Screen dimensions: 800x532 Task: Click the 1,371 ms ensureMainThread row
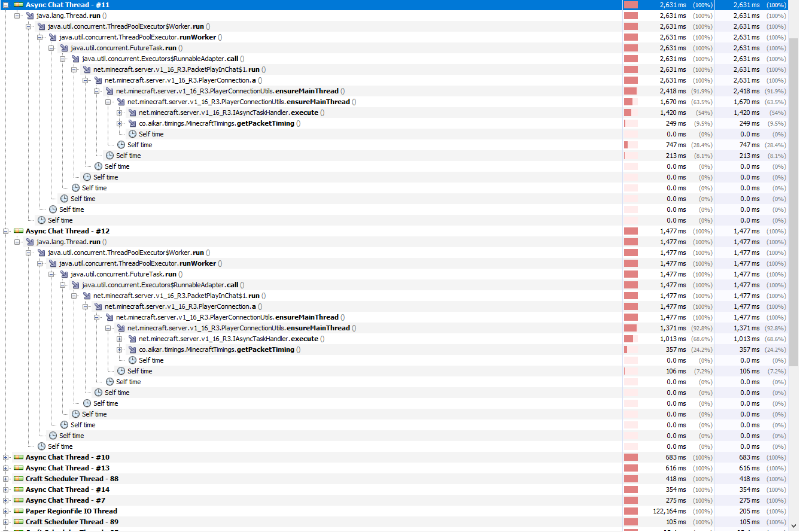point(394,328)
